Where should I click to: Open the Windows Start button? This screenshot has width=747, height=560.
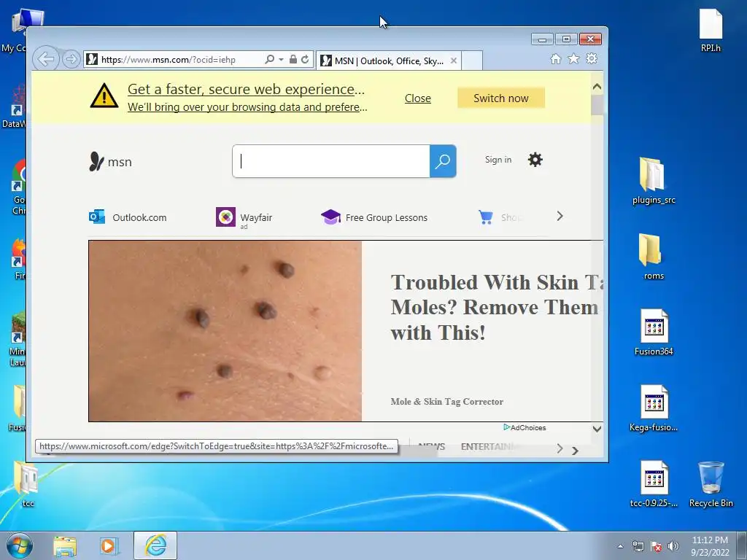click(20, 545)
